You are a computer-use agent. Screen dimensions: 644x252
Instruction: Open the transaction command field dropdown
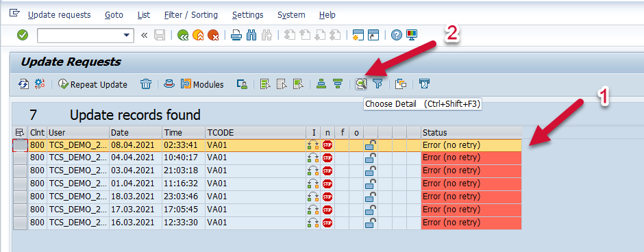coord(127,36)
